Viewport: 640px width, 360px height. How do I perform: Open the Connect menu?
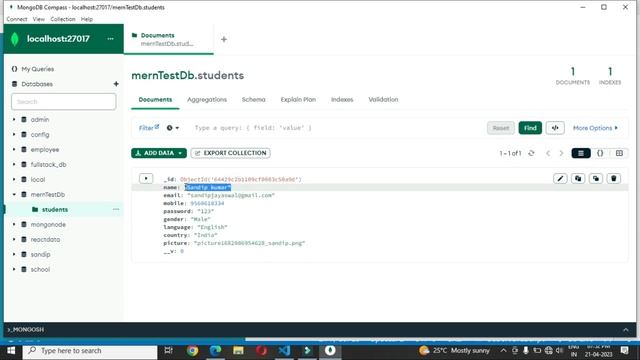pyautogui.click(x=17, y=19)
